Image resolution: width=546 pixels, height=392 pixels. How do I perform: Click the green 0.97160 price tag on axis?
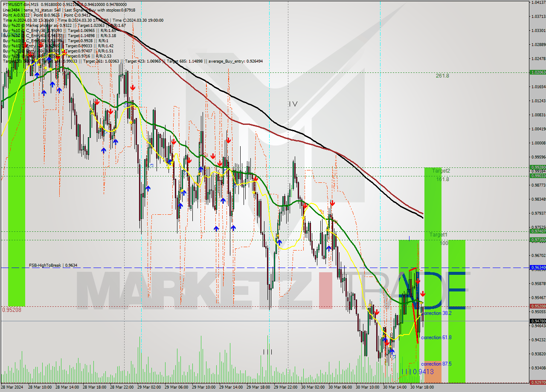point(537,239)
